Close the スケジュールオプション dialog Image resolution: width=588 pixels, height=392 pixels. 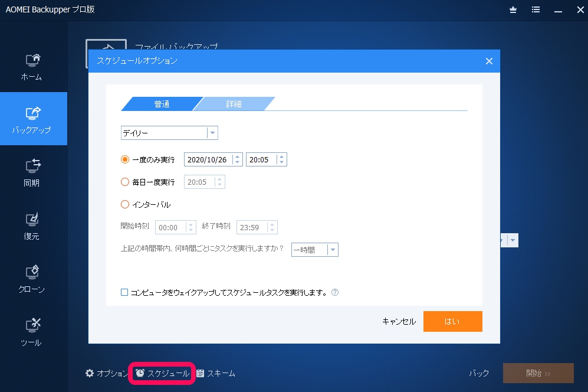tap(489, 61)
